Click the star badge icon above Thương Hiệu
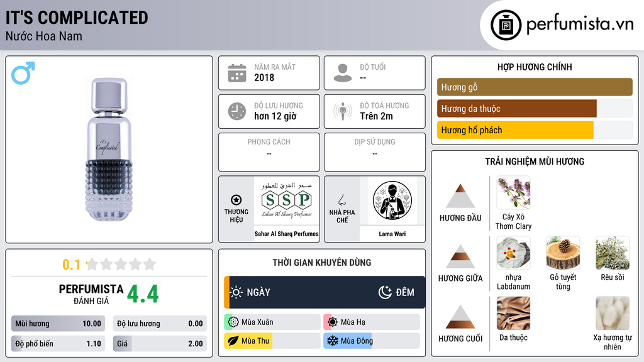 click(x=236, y=200)
